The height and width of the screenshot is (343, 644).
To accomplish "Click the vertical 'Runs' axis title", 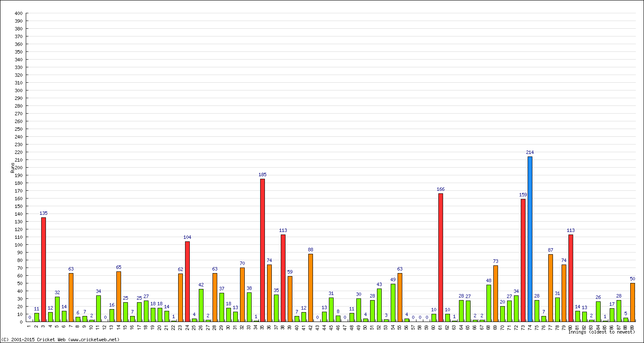I will tap(12, 168).
